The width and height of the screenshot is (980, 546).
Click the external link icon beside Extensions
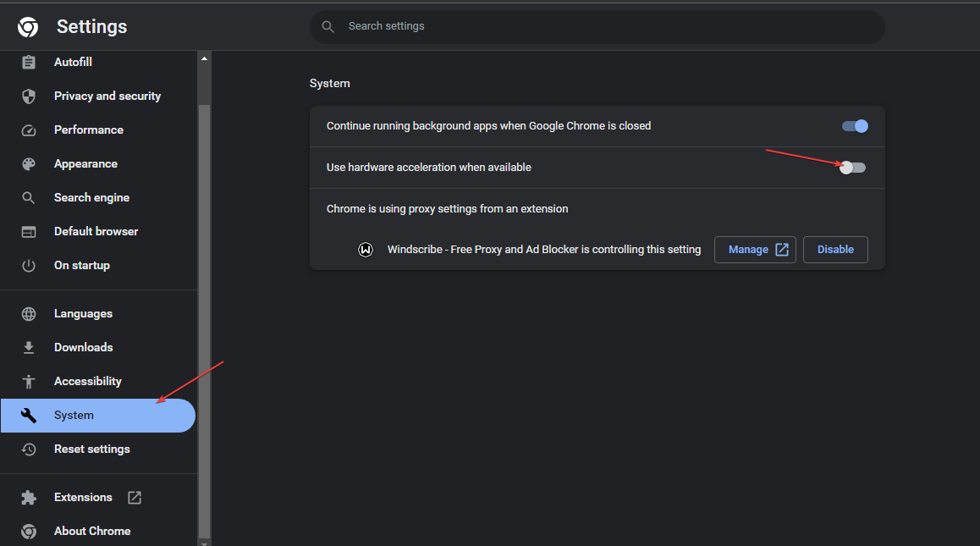(135, 497)
